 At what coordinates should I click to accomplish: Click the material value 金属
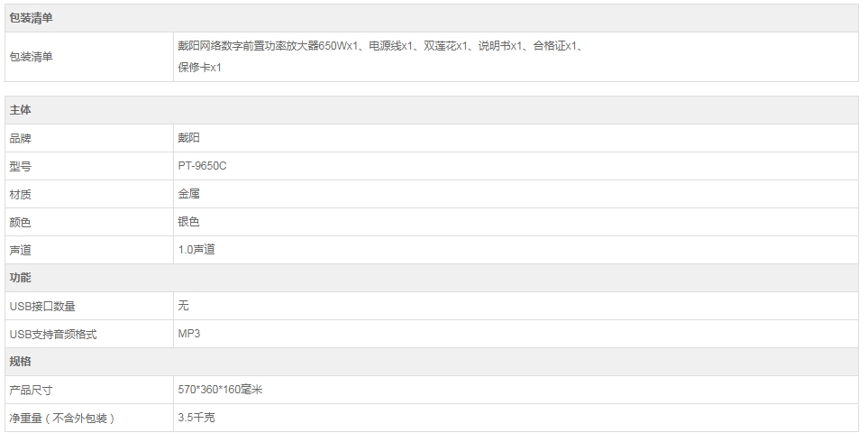(x=188, y=194)
